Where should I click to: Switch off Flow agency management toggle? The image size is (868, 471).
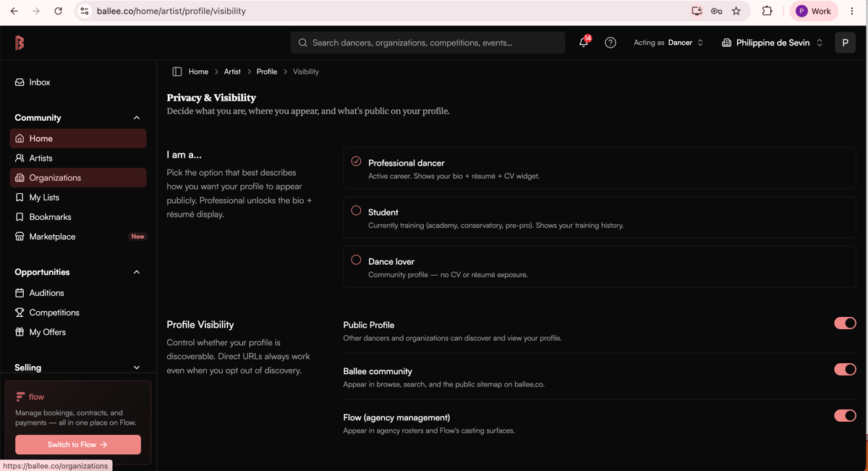coord(845,416)
